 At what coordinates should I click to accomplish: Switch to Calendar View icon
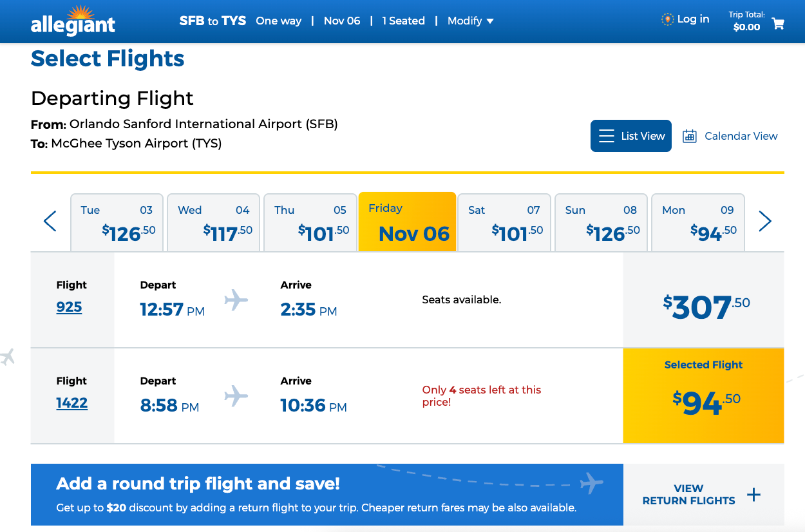pyautogui.click(x=690, y=136)
